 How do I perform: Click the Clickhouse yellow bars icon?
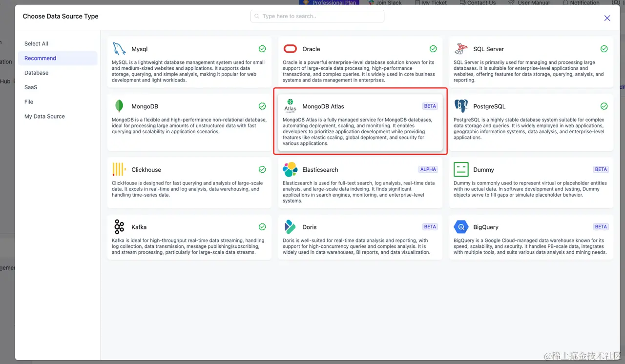coord(119,169)
